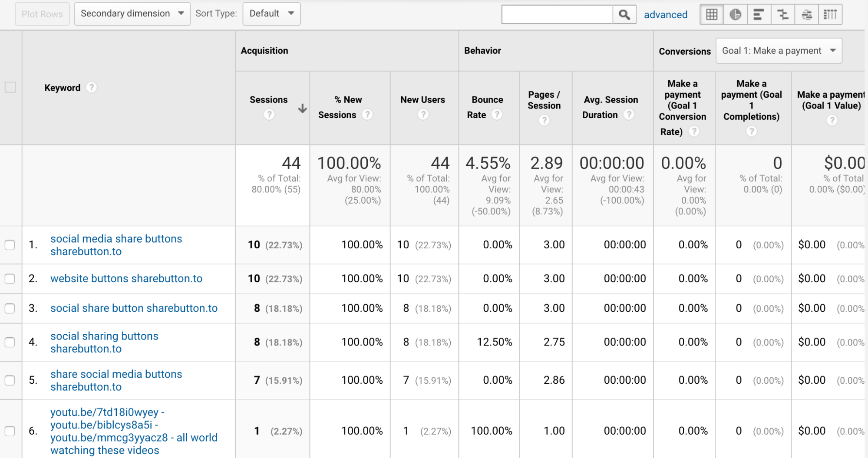This screenshot has width=868, height=458.
Task: Open the Goal 1 Conversion Rate help icon
Action: [x=694, y=131]
